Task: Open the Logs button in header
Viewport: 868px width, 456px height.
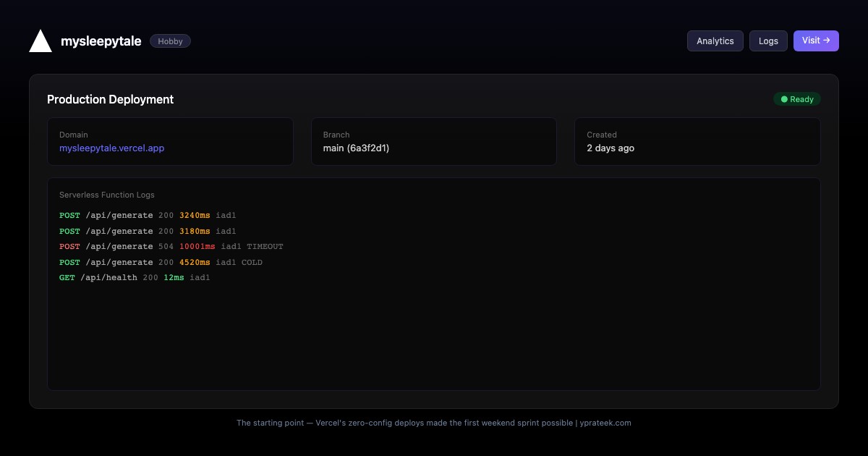Action: [768, 41]
